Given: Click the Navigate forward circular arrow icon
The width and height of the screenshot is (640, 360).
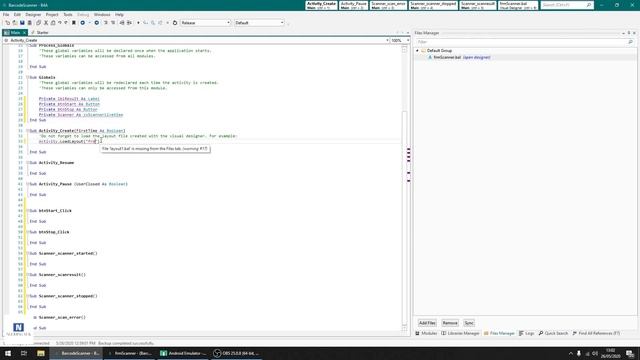Looking at the screenshot, I should click(x=97, y=23).
